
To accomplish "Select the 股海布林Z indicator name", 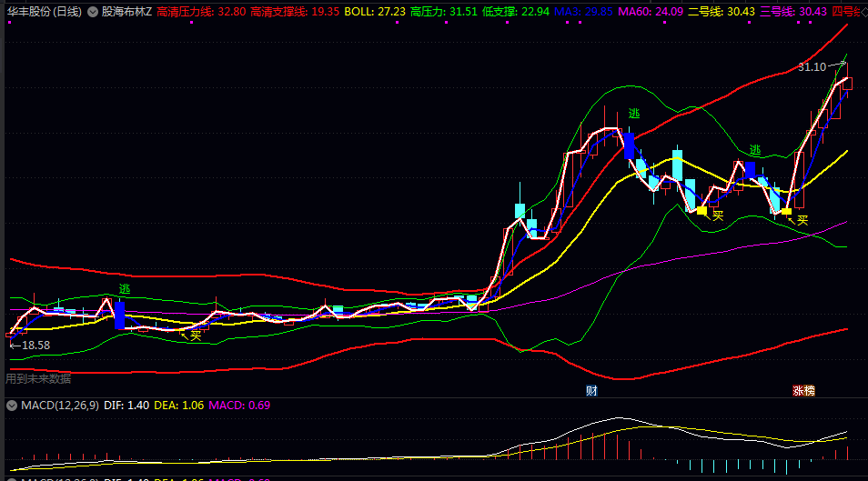I will [x=126, y=12].
